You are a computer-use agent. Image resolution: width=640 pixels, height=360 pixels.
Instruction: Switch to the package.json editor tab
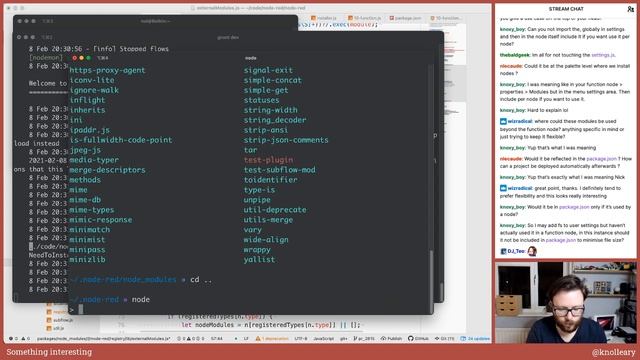405,18
